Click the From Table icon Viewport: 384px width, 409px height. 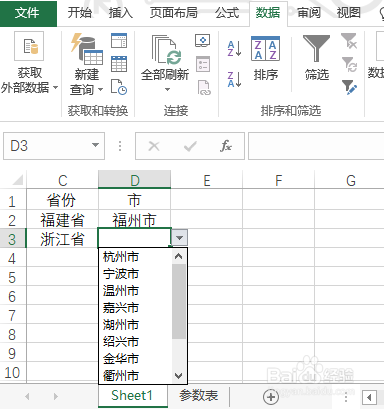click(119, 64)
